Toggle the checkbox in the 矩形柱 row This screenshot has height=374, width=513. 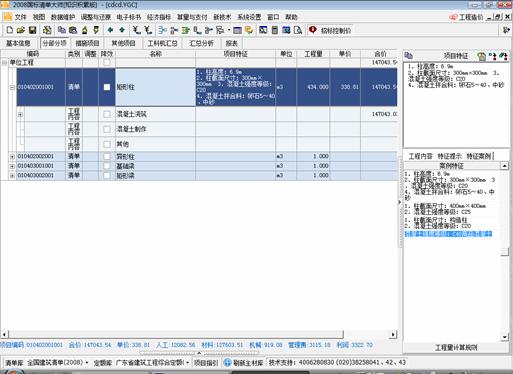point(107,87)
